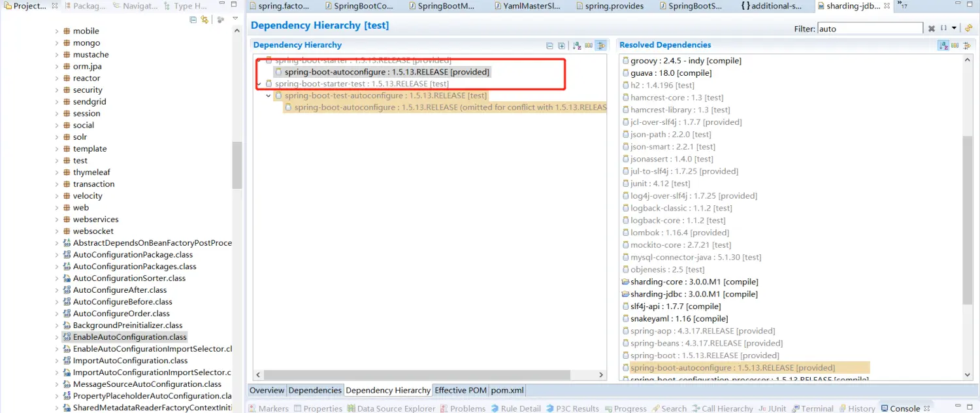Switch to SpringBootCo... editor tab
This screenshot has height=413, width=980.
(x=359, y=6)
